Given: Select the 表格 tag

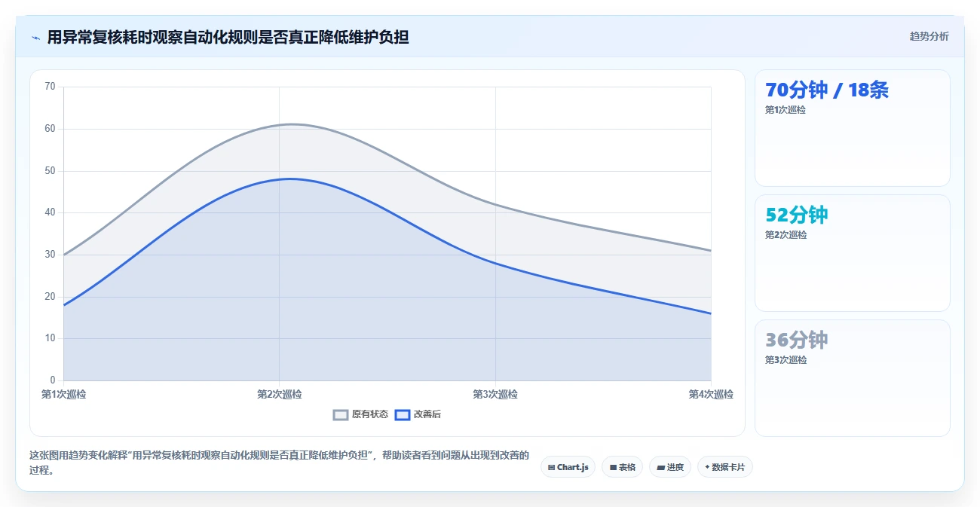Looking at the screenshot, I should coord(622,467).
